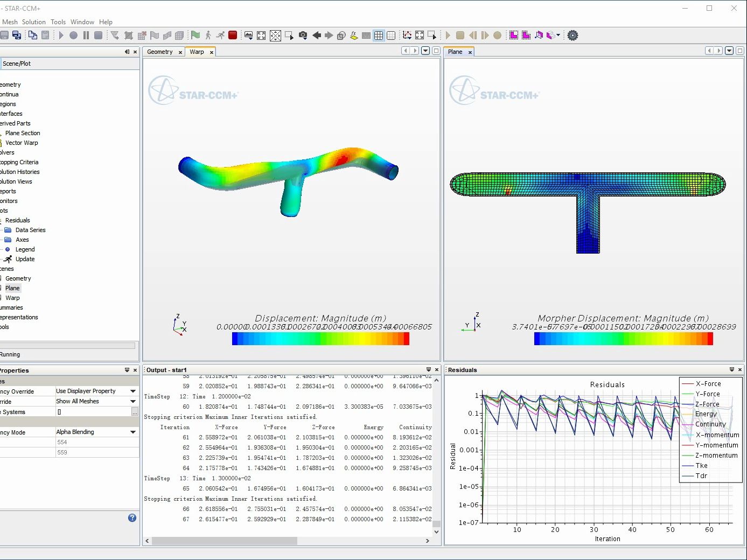Click the macro Pause icon
747x560 pixels.
point(86,35)
